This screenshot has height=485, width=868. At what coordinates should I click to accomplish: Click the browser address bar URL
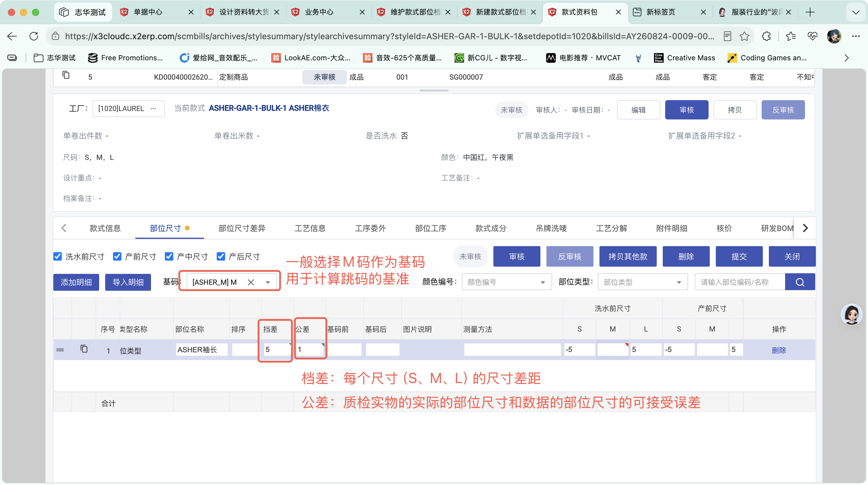tap(389, 36)
